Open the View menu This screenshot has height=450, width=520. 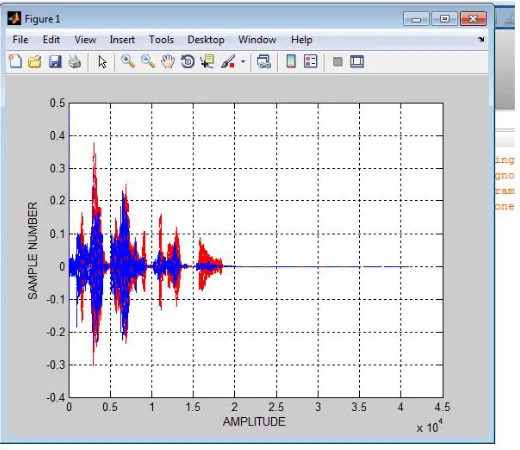click(85, 40)
